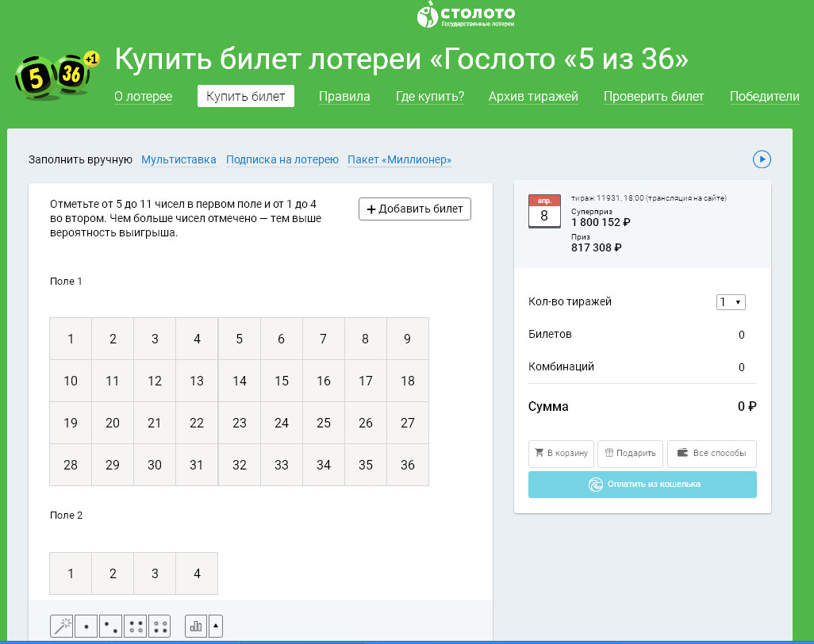Mark number 2 in Поле 2
This screenshot has height=644, width=814.
[113, 573]
